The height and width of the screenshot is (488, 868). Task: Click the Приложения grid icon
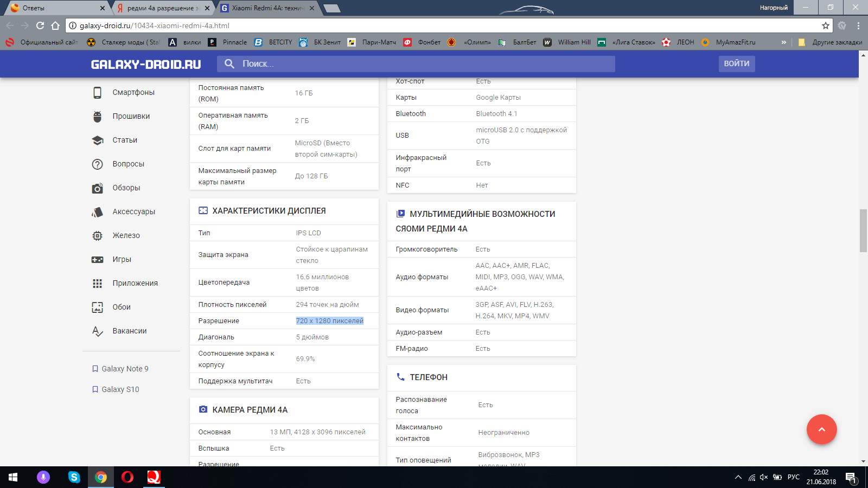point(97,284)
